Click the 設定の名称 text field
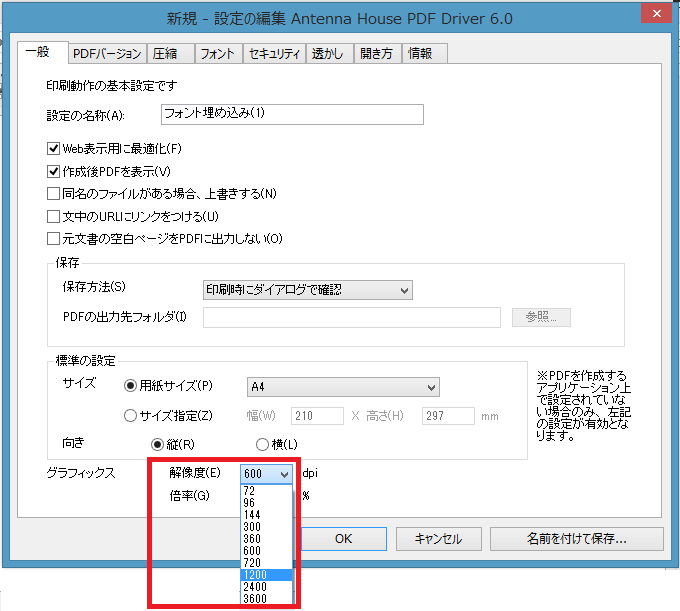Viewport: 680px width, 611px height. click(x=292, y=114)
